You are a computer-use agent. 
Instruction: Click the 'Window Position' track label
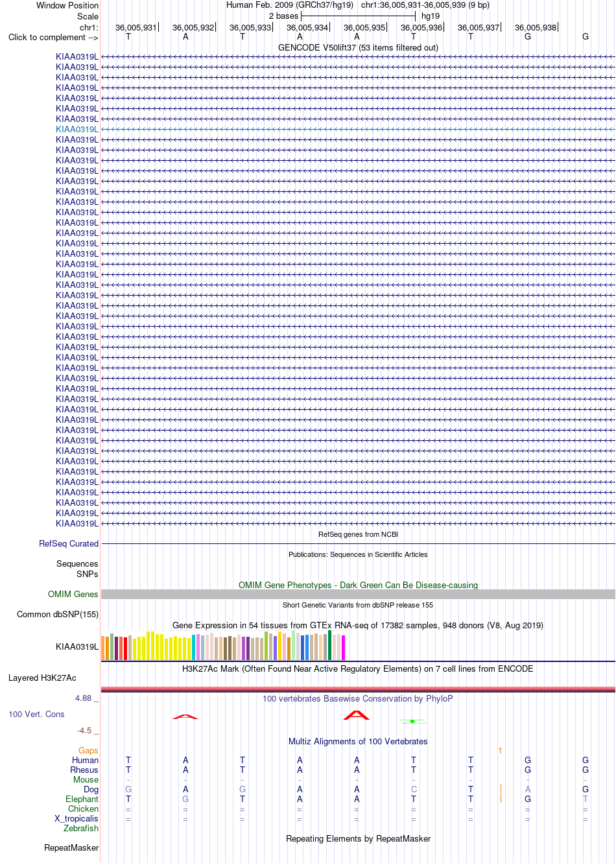tap(67, 5)
